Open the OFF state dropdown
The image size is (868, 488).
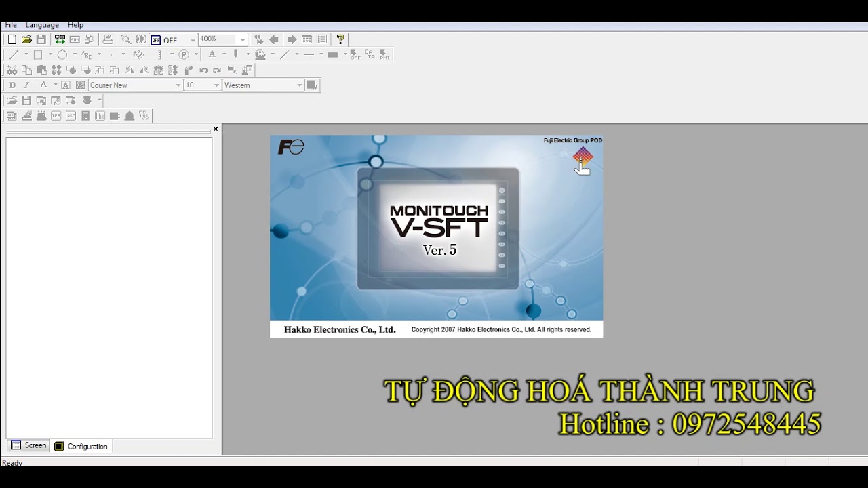[193, 40]
